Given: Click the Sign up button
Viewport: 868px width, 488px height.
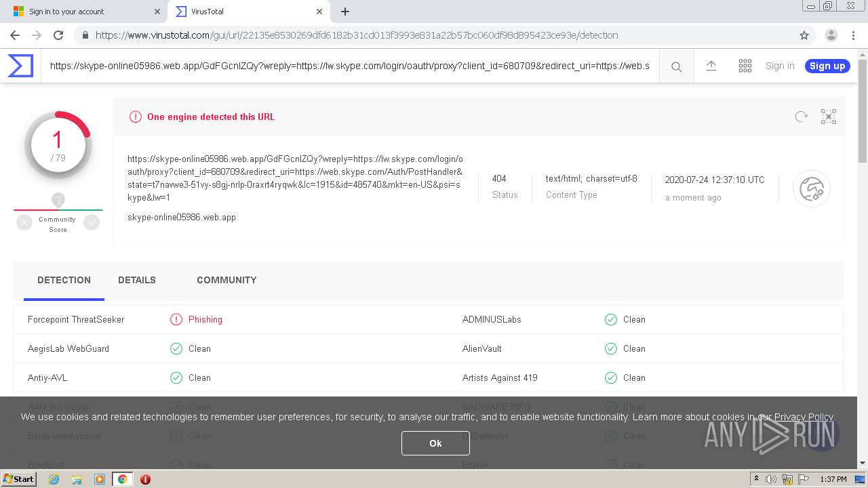Looking at the screenshot, I should pyautogui.click(x=827, y=66).
